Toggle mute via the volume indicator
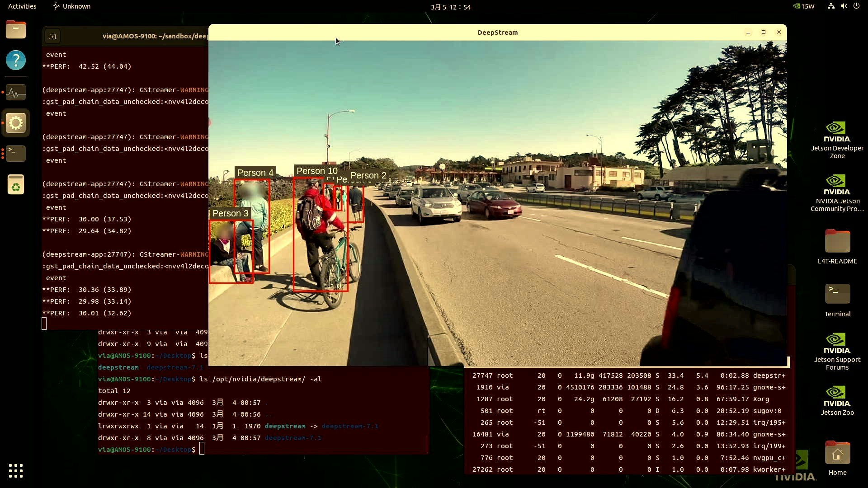Viewport: 868px width, 488px height. tap(844, 6)
